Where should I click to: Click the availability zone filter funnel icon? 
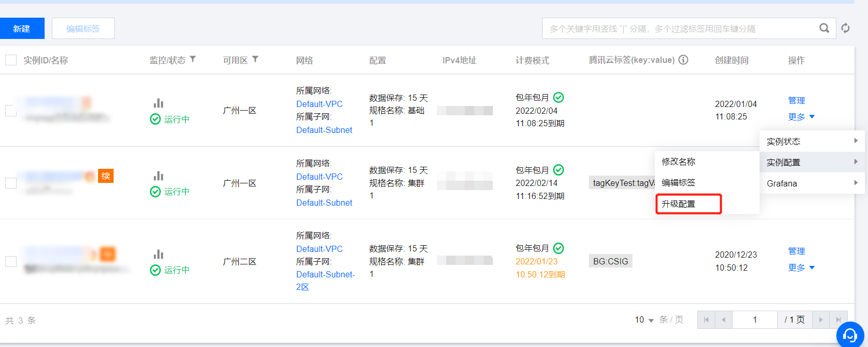[x=255, y=59]
